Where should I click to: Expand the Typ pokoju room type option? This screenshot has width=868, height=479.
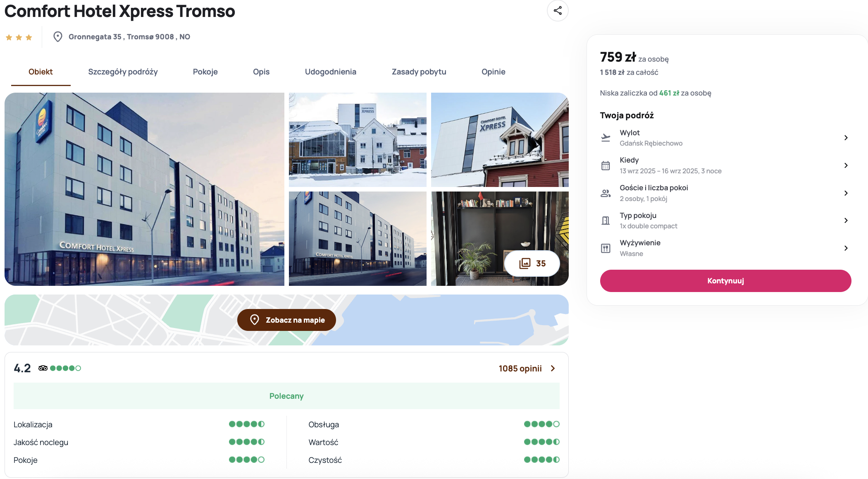846,220
